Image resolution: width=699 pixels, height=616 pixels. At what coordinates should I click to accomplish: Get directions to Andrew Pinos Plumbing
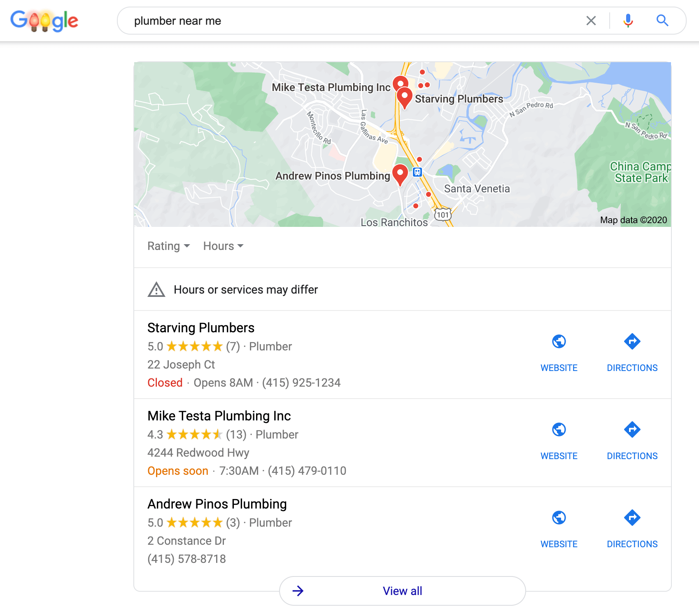tap(632, 518)
